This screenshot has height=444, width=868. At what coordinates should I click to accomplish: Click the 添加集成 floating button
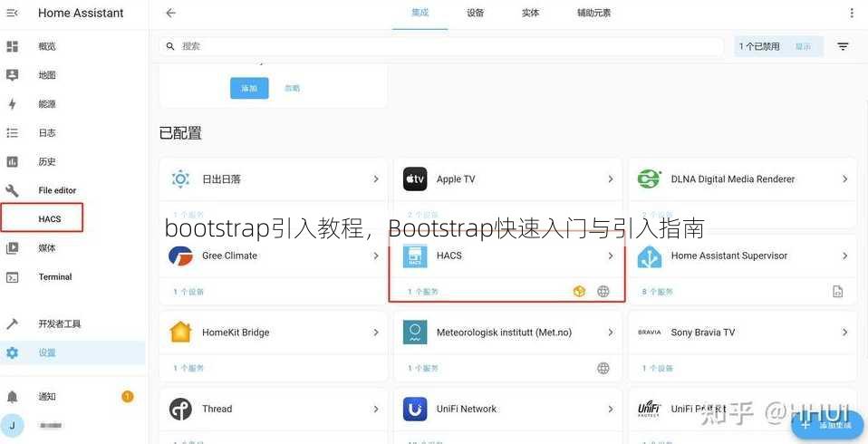point(829,425)
